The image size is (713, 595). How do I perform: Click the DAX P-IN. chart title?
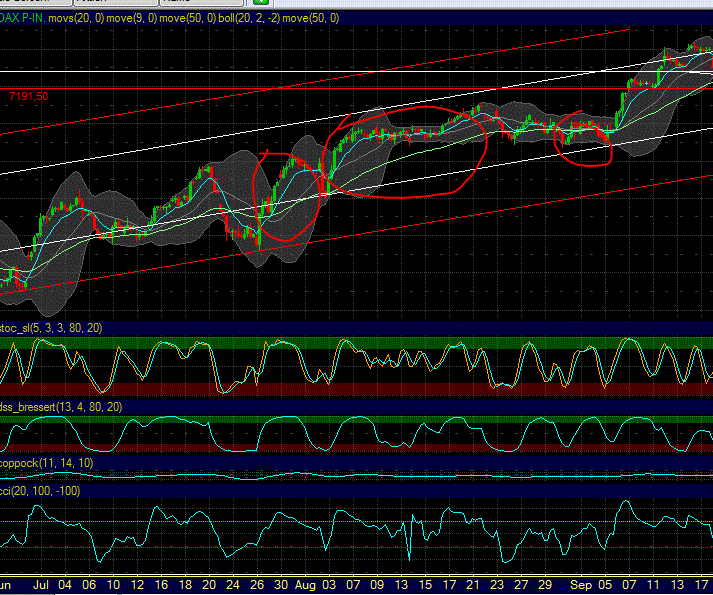tap(22, 18)
